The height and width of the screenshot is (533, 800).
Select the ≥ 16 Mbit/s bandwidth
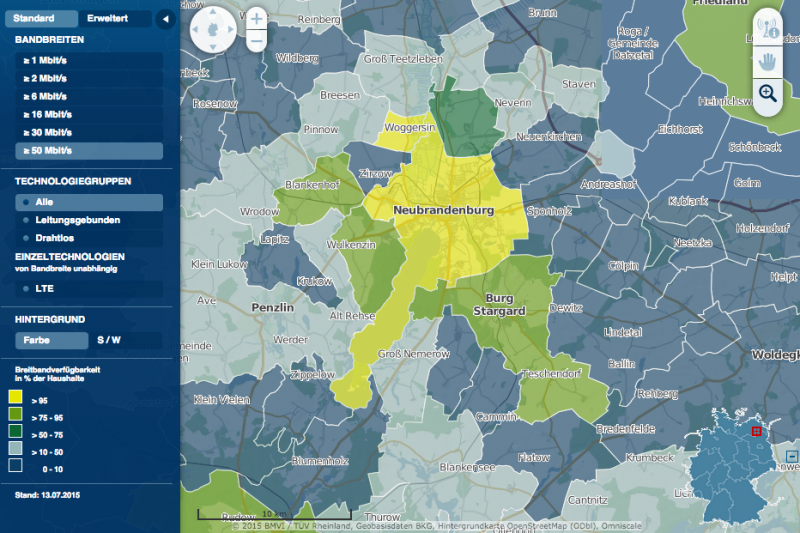[48, 115]
